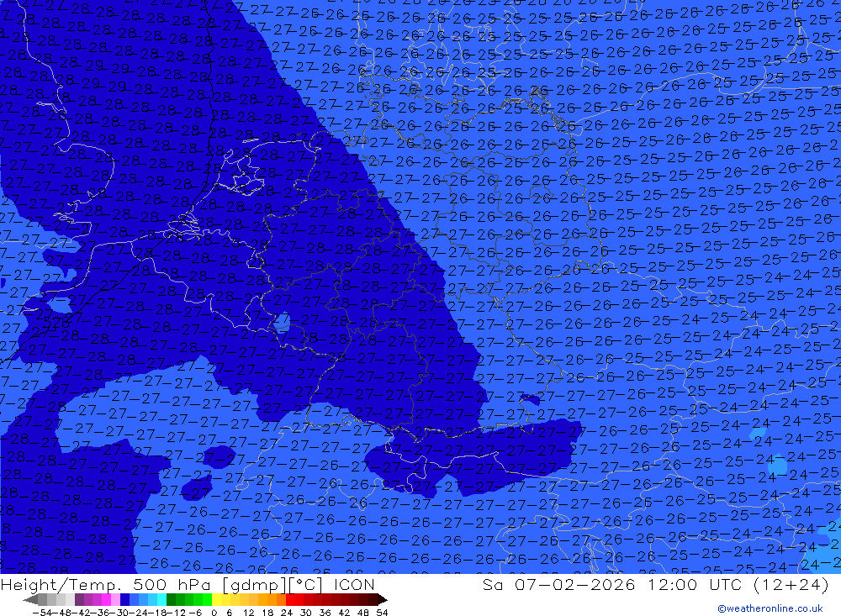This screenshot has width=841, height=616.
Task: Click the "12:00 UTC" time label
Action: click(x=695, y=585)
